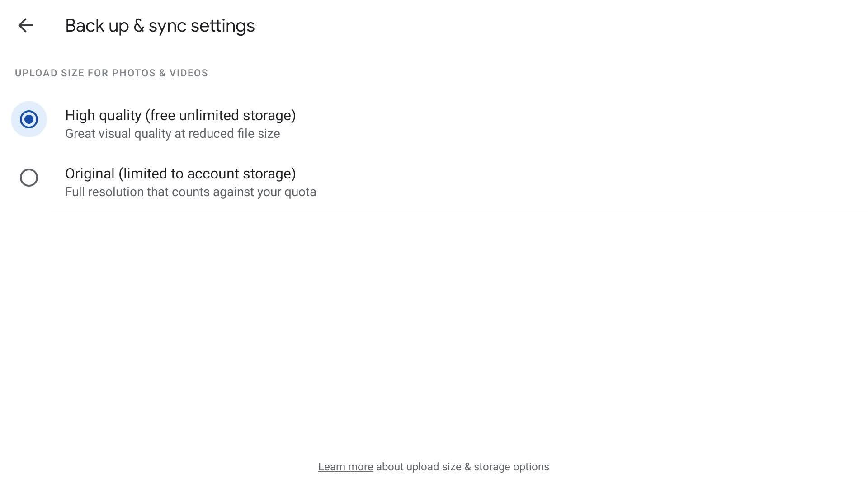
Task: Click text about upload size & storage options
Action: click(x=461, y=466)
